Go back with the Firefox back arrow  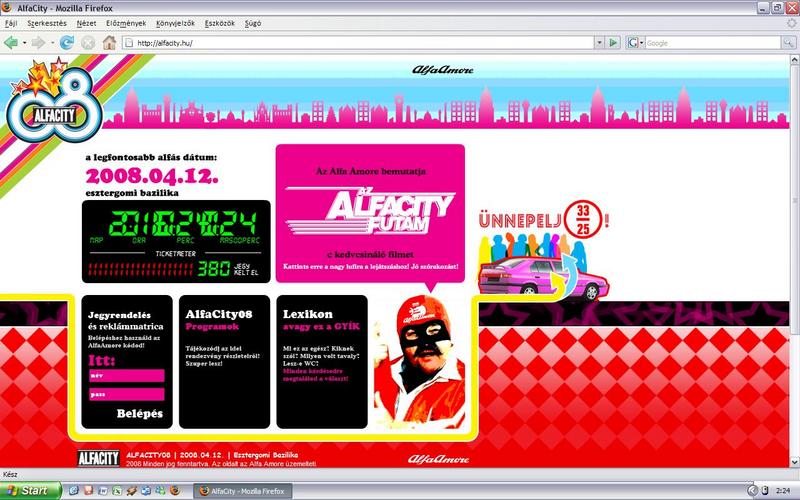tap(11, 43)
